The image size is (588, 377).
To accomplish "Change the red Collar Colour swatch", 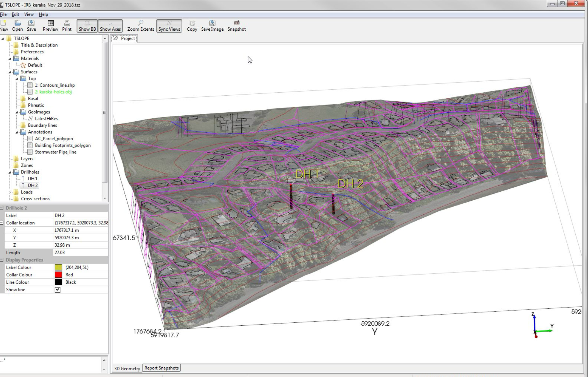I will tap(59, 274).
